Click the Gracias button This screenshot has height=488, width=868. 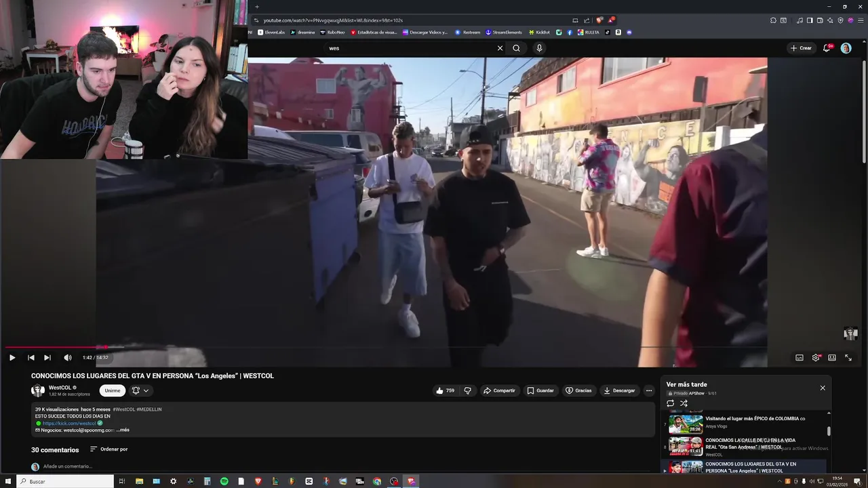pos(578,390)
